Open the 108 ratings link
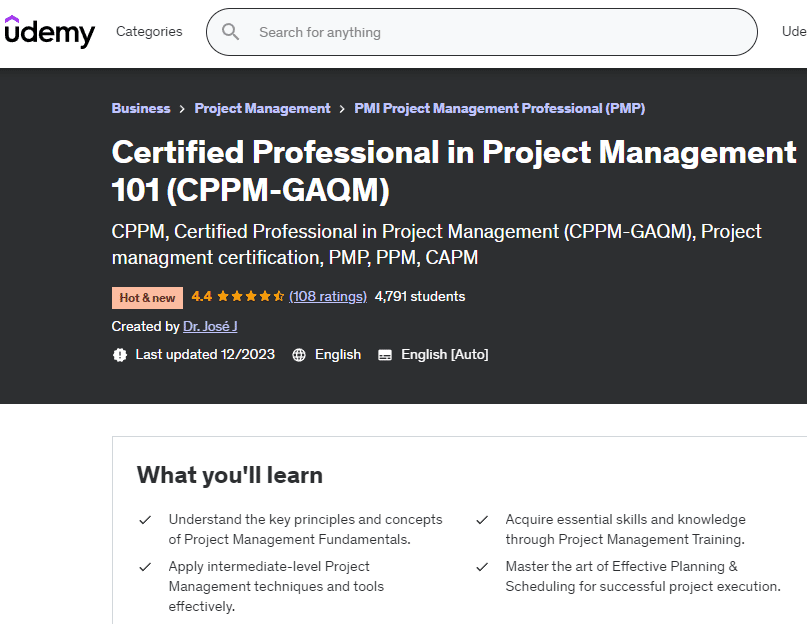The height and width of the screenshot is (624, 807). pyautogui.click(x=328, y=296)
